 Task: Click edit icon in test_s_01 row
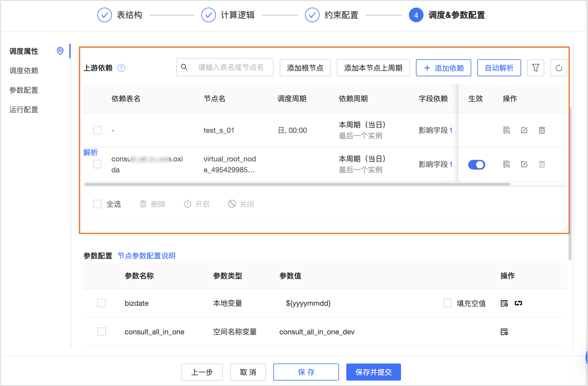click(x=524, y=130)
